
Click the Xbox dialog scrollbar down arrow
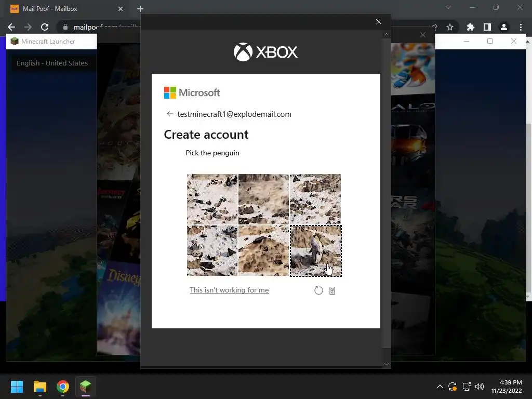tap(387, 364)
